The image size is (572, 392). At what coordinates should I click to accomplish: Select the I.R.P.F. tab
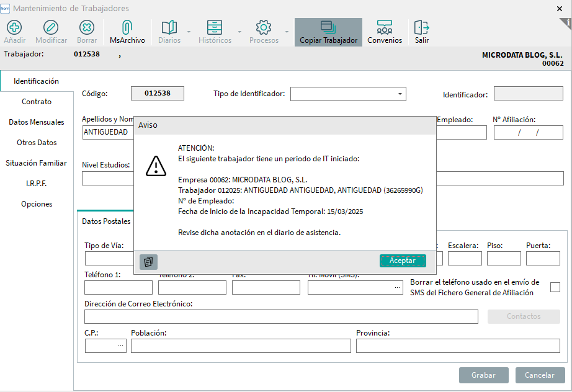(37, 184)
